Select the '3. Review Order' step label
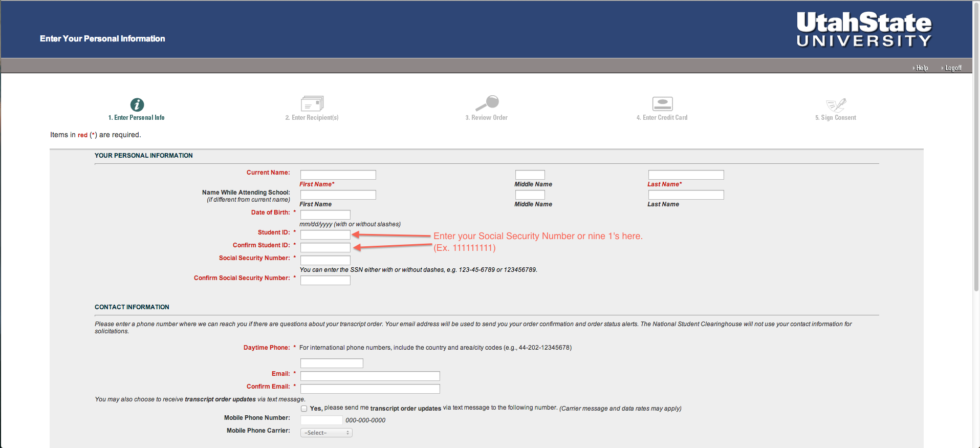980x448 pixels. [x=486, y=118]
